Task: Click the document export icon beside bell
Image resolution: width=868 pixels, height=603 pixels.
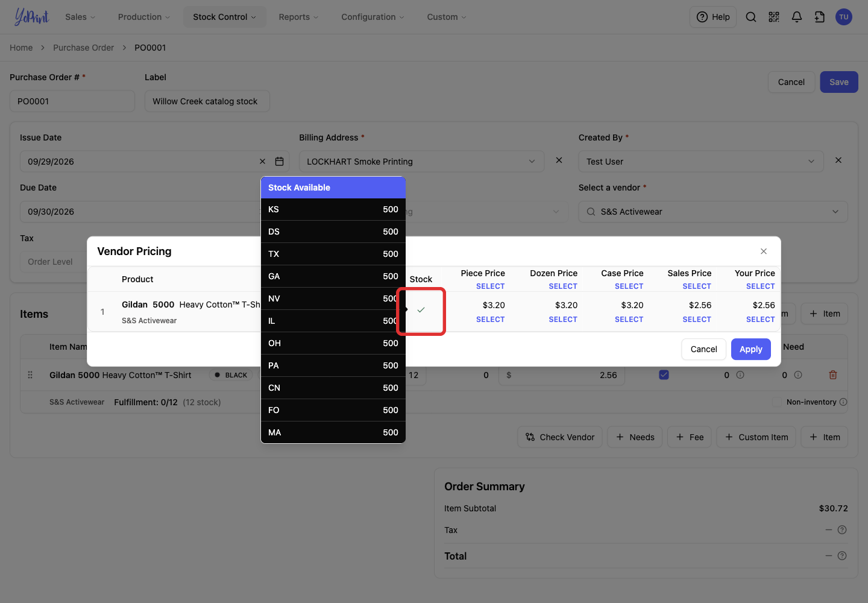Action: (820, 17)
